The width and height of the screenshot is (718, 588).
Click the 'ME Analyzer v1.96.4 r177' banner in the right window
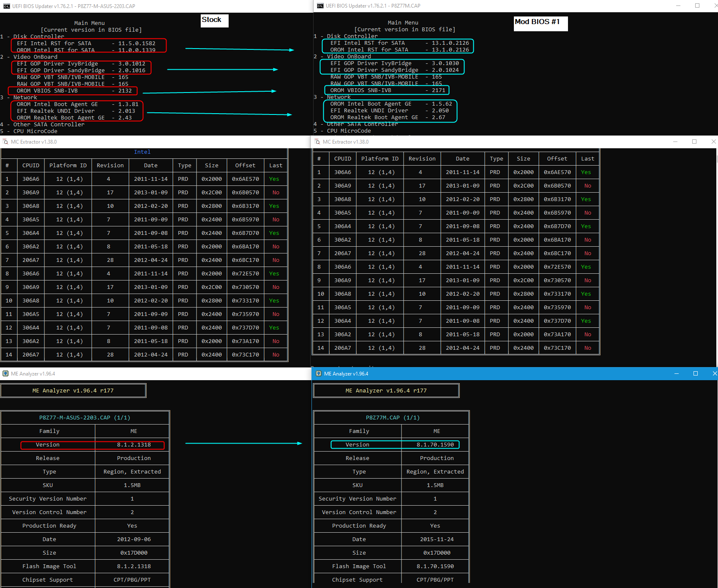tap(386, 391)
